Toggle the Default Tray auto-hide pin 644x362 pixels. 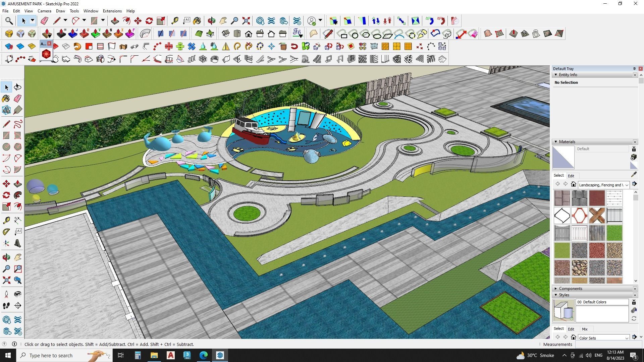pos(634,69)
